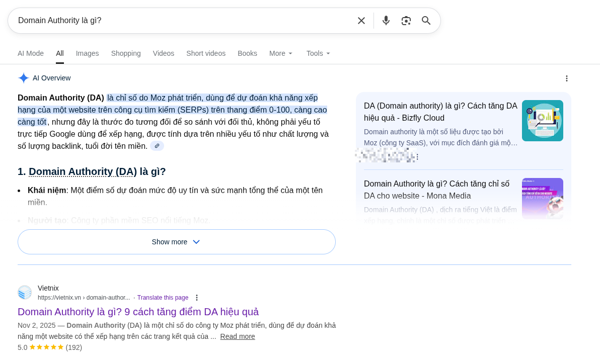The image size is (600, 364).
Task: Open the Vietnix article about Domain Authority
Action: [x=138, y=312]
